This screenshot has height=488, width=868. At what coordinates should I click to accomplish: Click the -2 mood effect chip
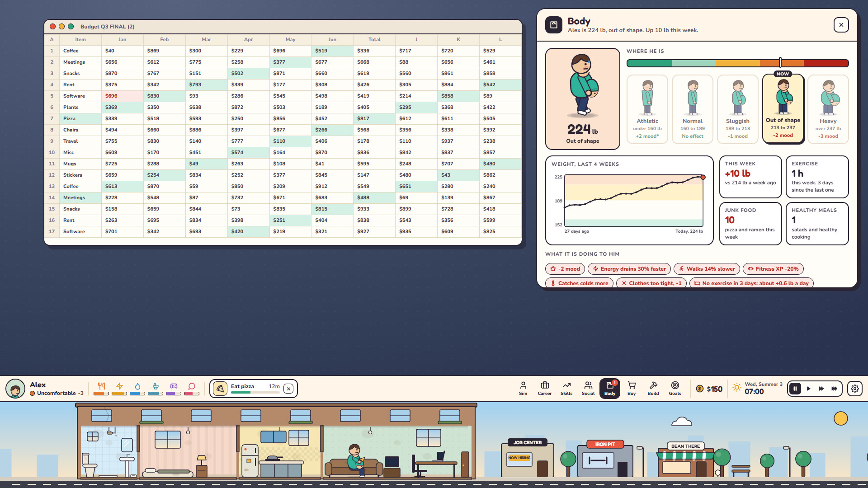coord(565,269)
